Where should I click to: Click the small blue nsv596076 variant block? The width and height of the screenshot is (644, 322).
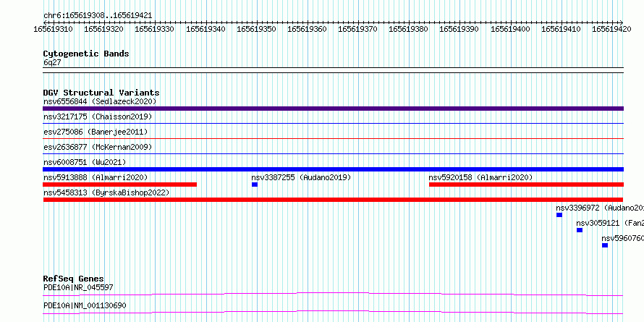(605, 245)
